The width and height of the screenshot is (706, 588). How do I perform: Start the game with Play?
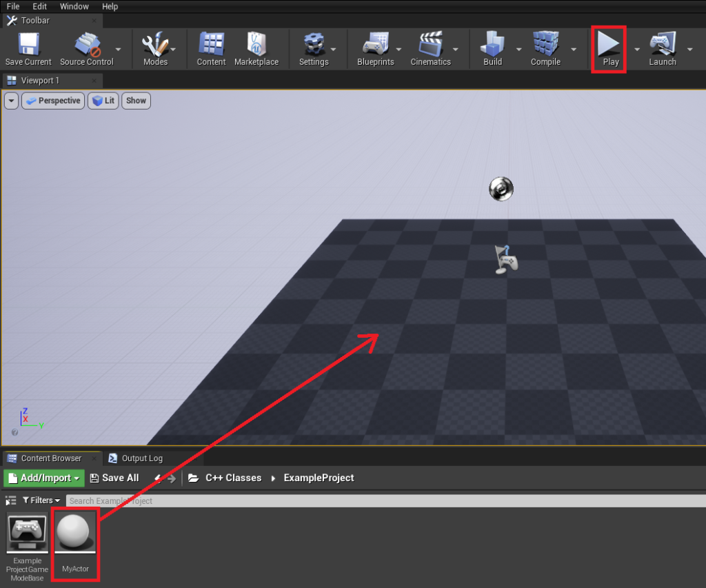click(x=609, y=49)
